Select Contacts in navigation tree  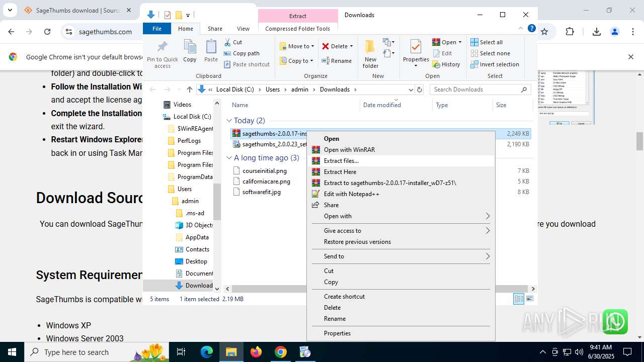(x=197, y=249)
